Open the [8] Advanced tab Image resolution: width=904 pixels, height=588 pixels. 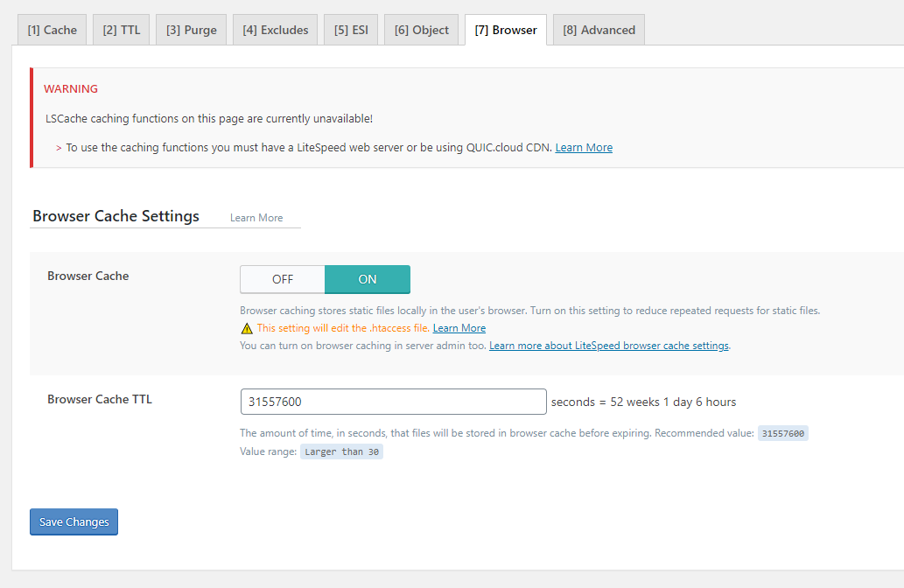click(x=599, y=30)
